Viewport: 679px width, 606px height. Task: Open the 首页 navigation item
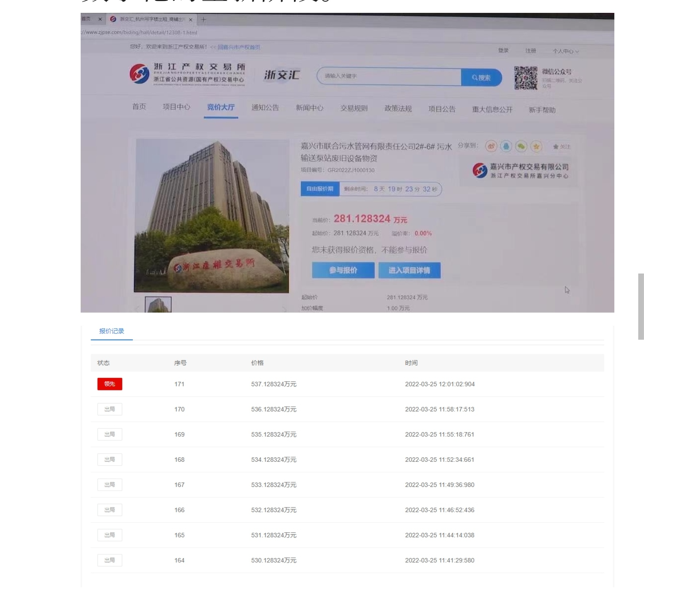point(139,107)
